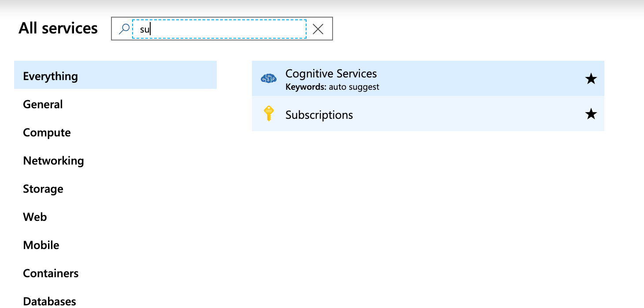644x308 pixels.
Task: Open the Subscriptions service
Action: pyautogui.click(x=319, y=115)
